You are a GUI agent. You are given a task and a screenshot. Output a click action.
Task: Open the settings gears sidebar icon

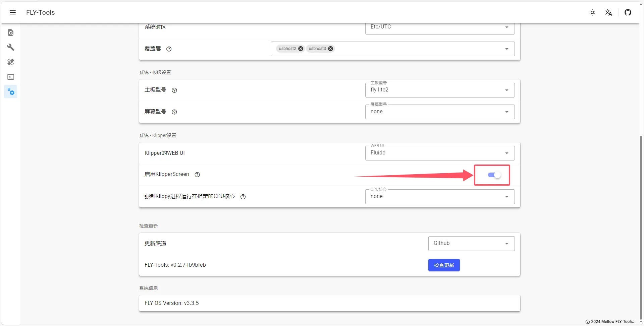click(x=11, y=91)
